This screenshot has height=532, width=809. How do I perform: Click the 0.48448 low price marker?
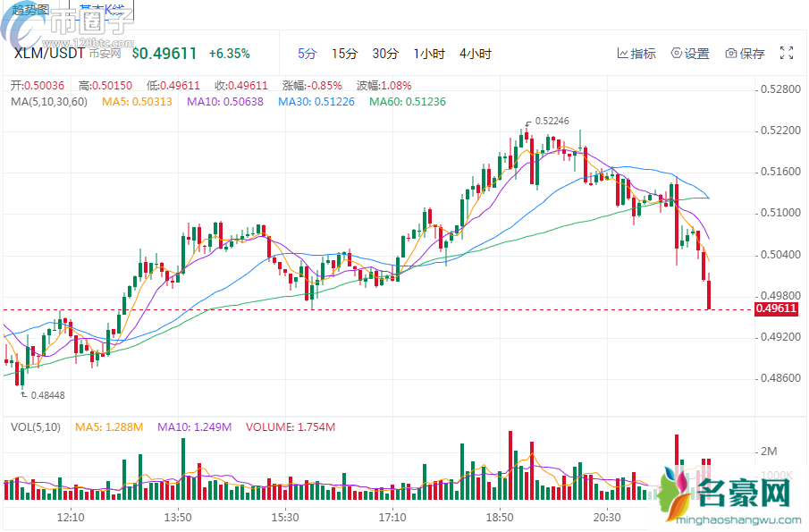tap(47, 394)
